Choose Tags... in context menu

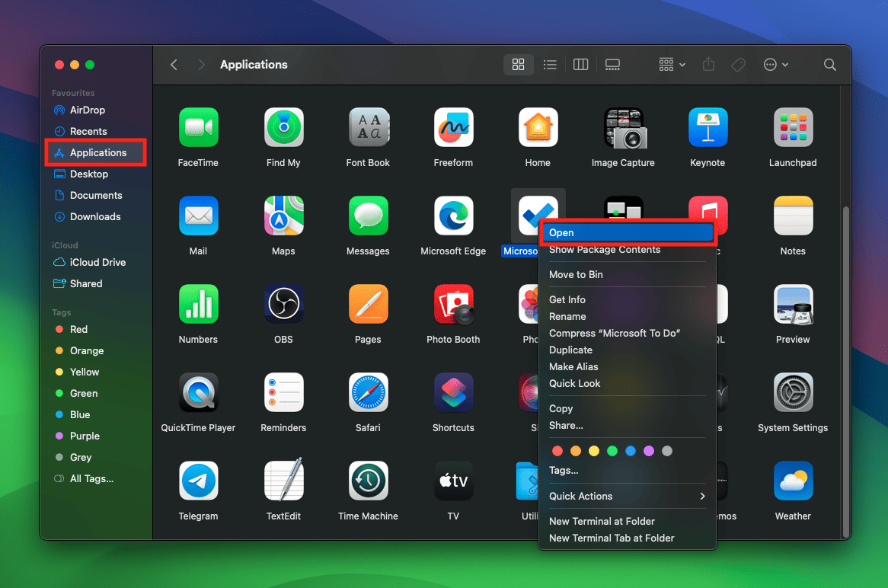627,470
